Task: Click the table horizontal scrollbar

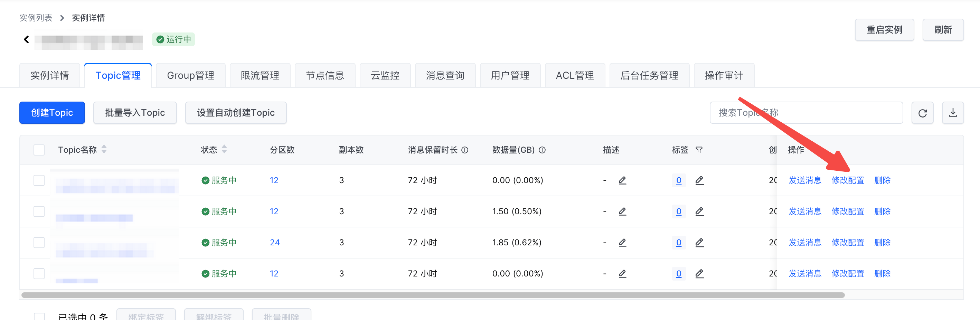Action: (x=433, y=295)
